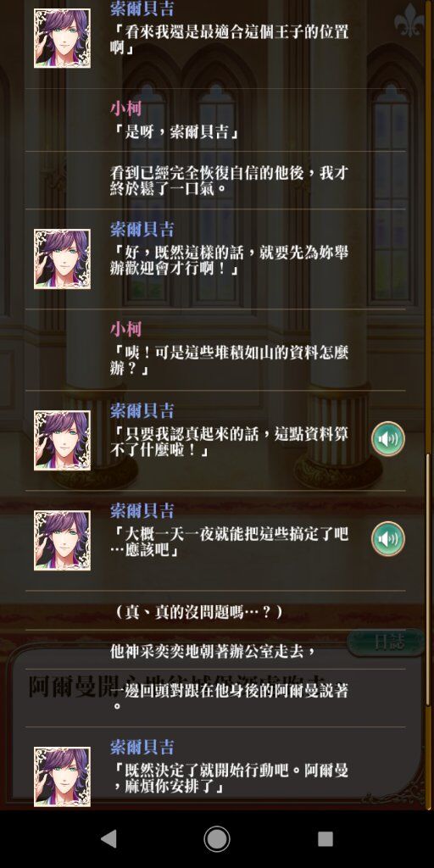
Task: Click 索爾貝吉 portrait beside 「既然決定了」
Action: 62,776
